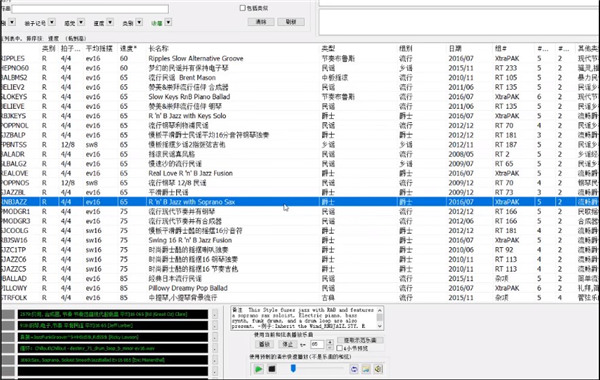Select the Brent Mason style row
Viewport: 600px width, 380px height.
[x=300, y=78]
